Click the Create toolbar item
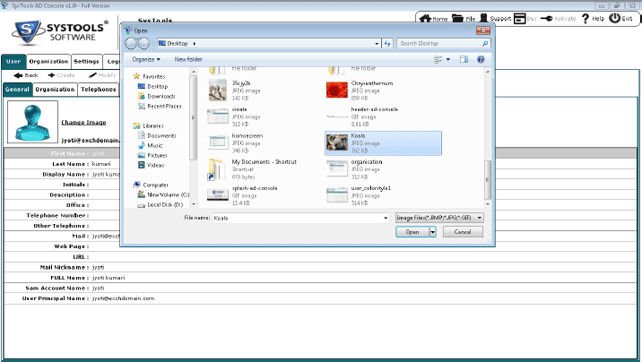This screenshot has height=362, width=642. point(61,75)
